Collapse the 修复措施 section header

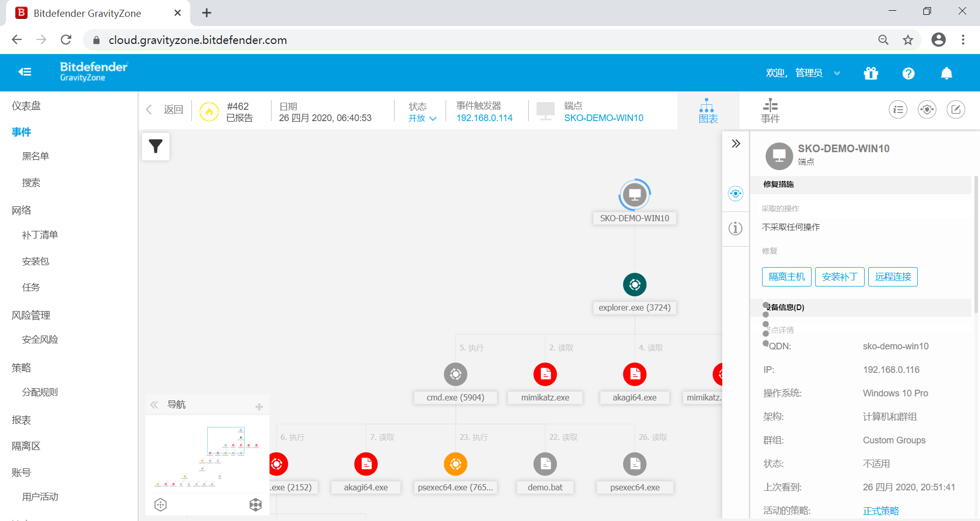861,184
